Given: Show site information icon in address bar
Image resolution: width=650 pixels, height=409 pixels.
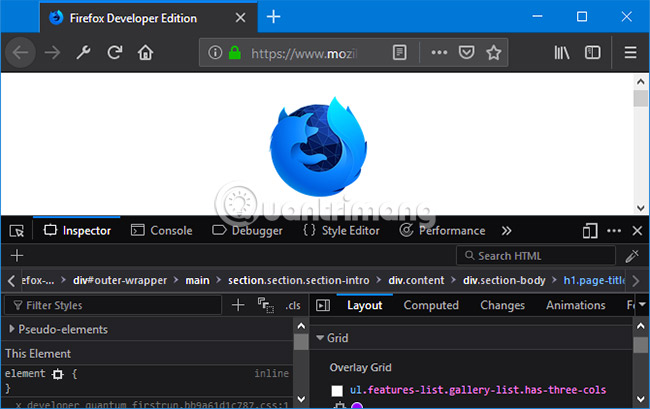Looking at the screenshot, I should [215, 53].
